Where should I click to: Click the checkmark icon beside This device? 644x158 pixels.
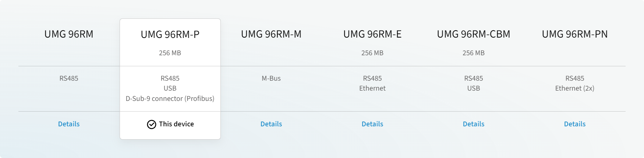pos(151,124)
